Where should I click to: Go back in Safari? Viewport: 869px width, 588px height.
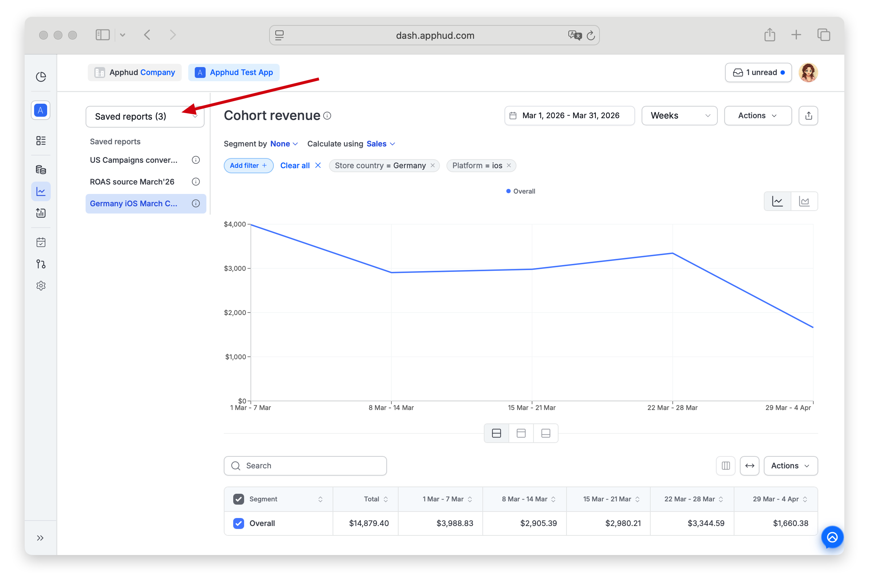pyautogui.click(x=147, y=35)
